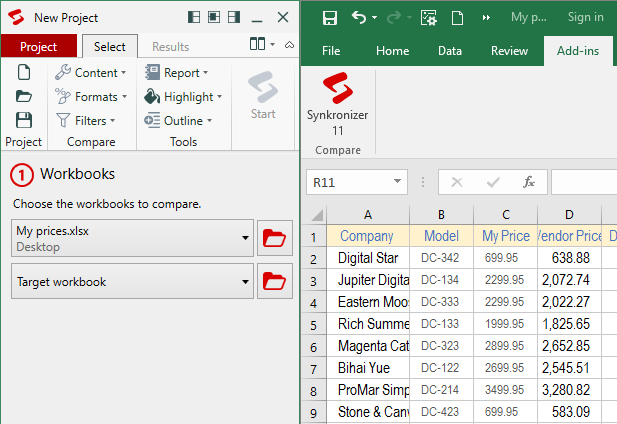
Task: Click cell 2899.95
Action: [506, 346]
